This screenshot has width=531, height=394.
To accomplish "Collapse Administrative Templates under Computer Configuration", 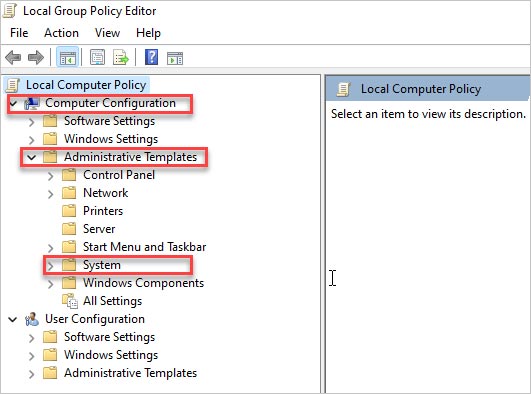I will pos(31,157).
